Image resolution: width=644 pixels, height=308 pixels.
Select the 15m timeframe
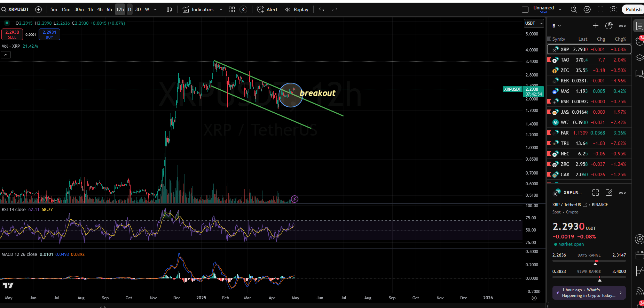[66, 9]
